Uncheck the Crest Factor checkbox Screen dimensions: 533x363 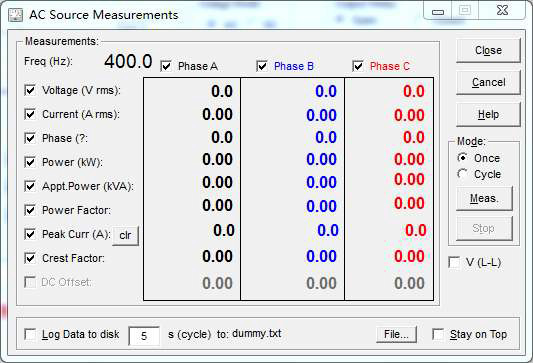tap(30, 258)
